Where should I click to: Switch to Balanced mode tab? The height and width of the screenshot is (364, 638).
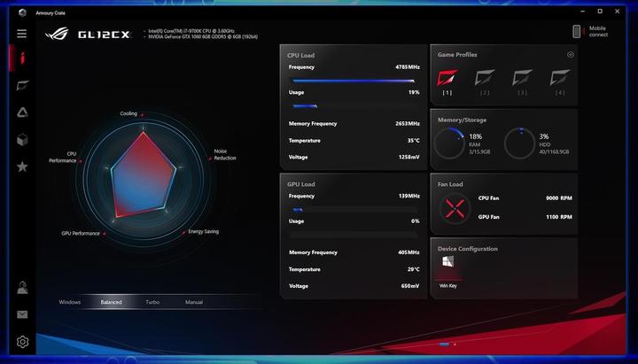[x=111, y=302]
